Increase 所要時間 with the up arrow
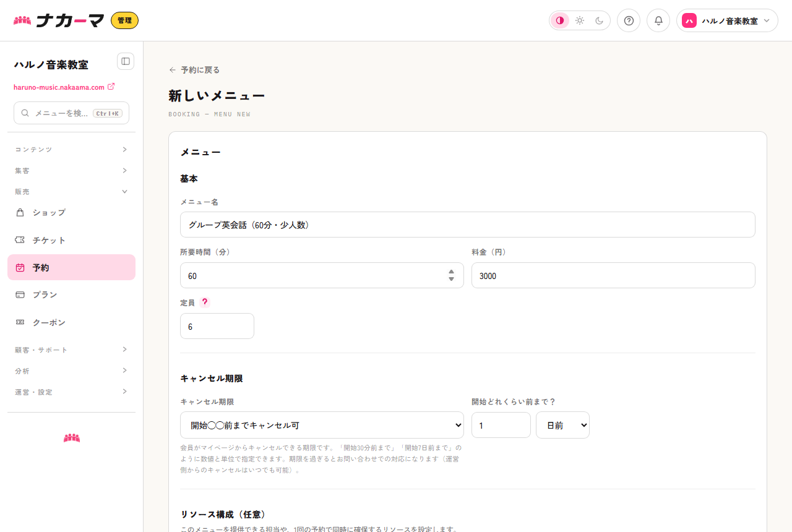The height and width of the screenshot is (532, 792). 452,272
